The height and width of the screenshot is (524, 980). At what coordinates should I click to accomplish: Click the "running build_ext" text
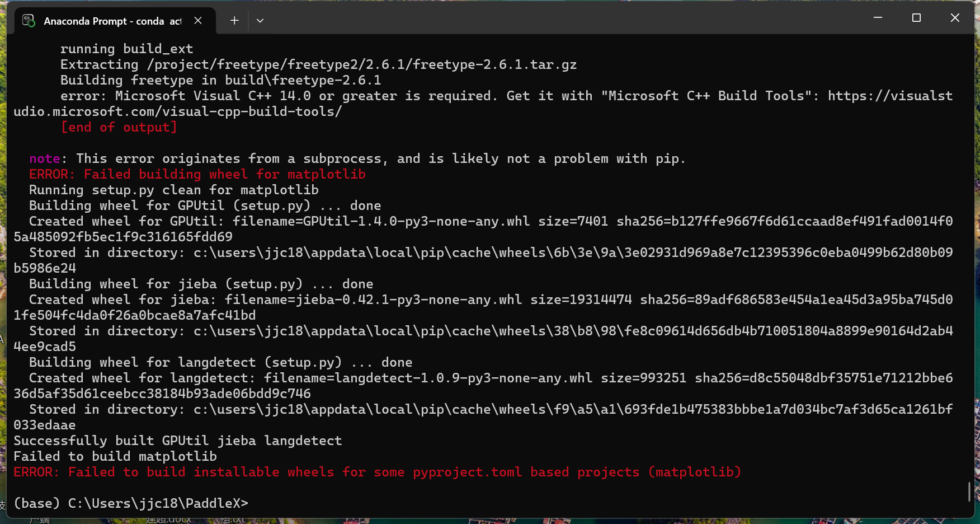(126, 49)
